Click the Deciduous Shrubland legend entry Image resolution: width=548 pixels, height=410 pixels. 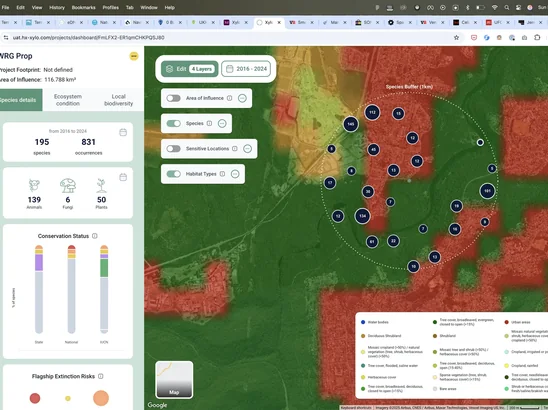[381, 336]
